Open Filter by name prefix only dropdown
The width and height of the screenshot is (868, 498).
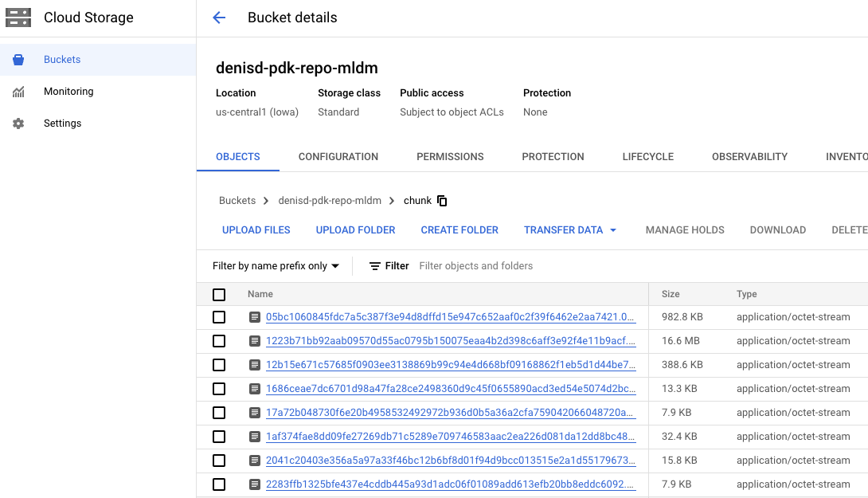pyautogui.click(x=276, y=266)
